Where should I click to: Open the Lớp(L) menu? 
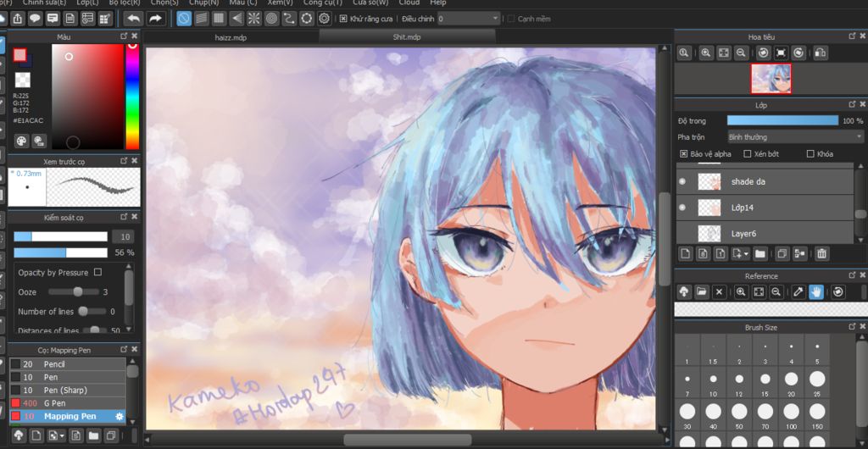click(x=87, y=3)
